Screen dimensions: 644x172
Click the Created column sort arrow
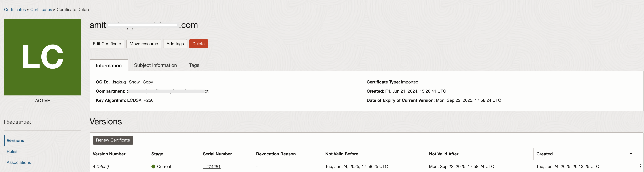coord(631,154)
